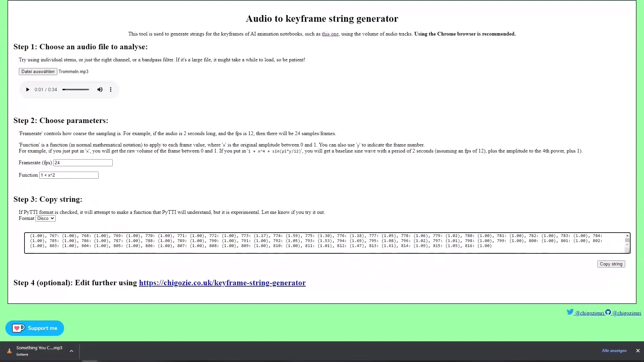The image size is (644, 362).
Task: Edit the Function formula input field
Action: point(68,175)
